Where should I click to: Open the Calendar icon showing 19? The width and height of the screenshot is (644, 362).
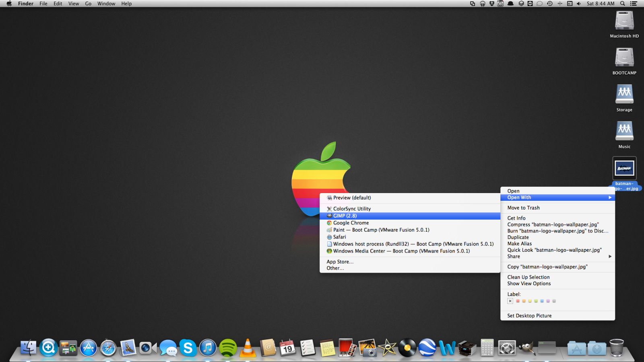287,348
